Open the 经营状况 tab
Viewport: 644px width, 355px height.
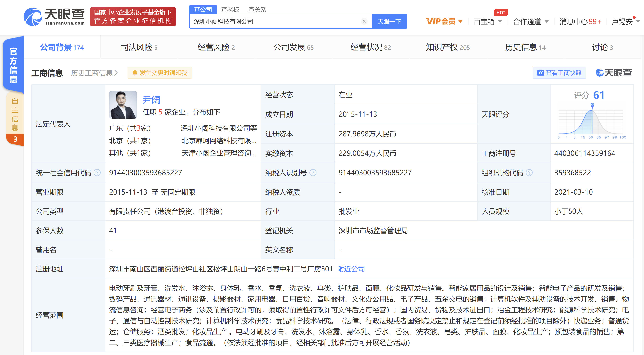point(371,47)
